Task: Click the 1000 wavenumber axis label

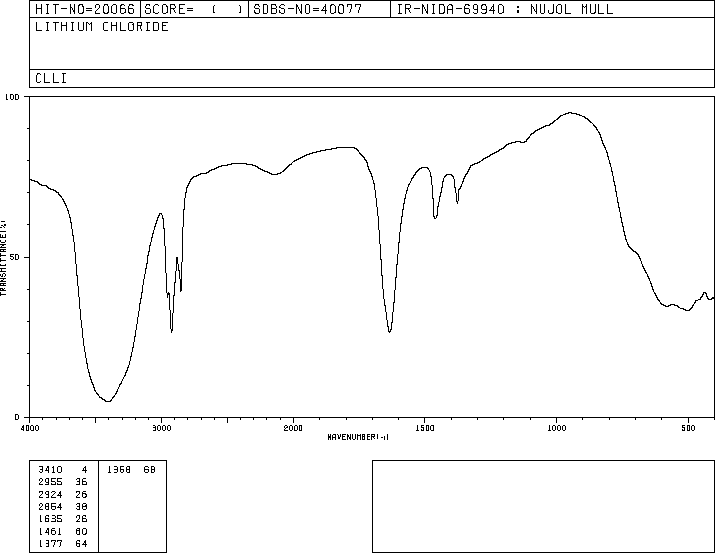Action: (556, 428)
